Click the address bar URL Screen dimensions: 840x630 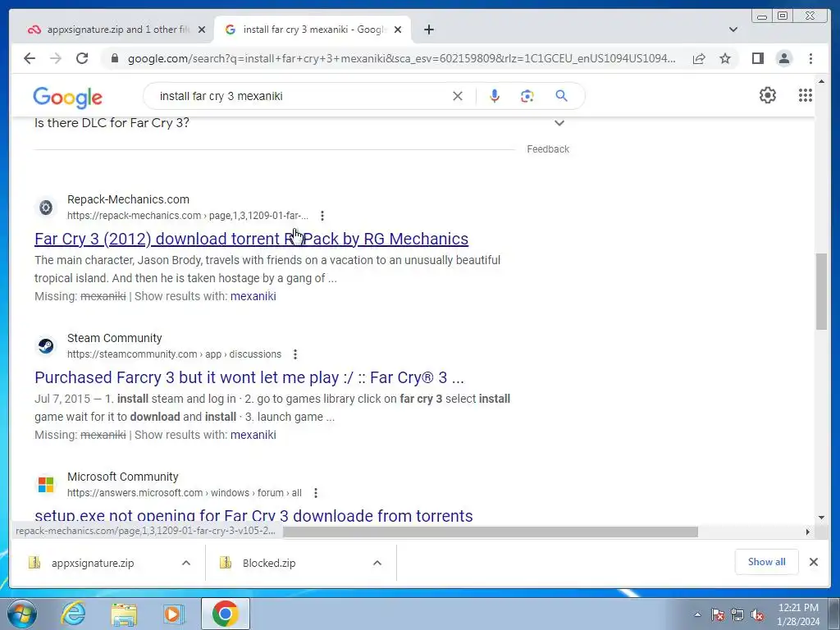tap(401, 58)
